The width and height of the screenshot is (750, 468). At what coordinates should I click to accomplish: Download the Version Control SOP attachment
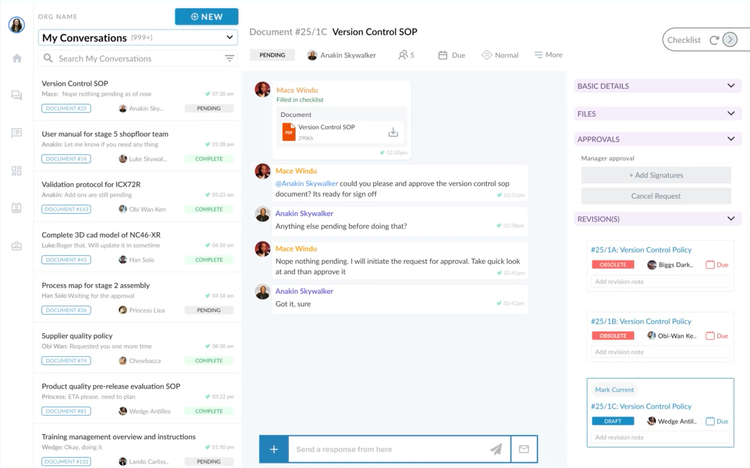(x=393, y=132)
